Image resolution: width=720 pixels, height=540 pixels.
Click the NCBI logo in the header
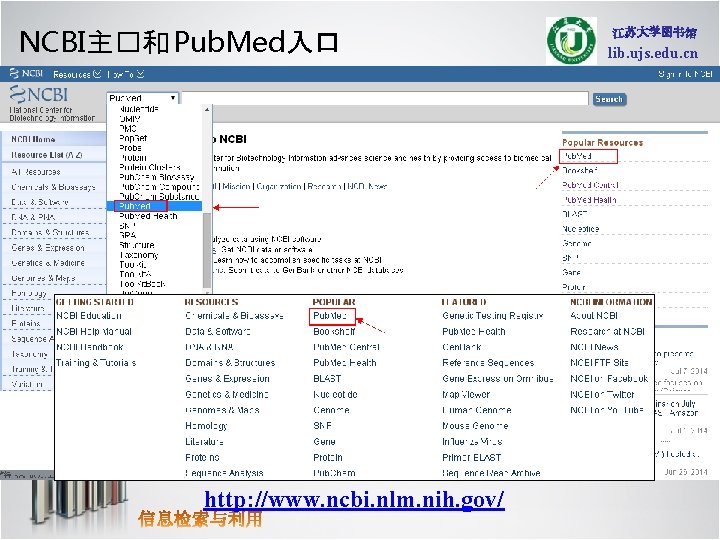39,95
